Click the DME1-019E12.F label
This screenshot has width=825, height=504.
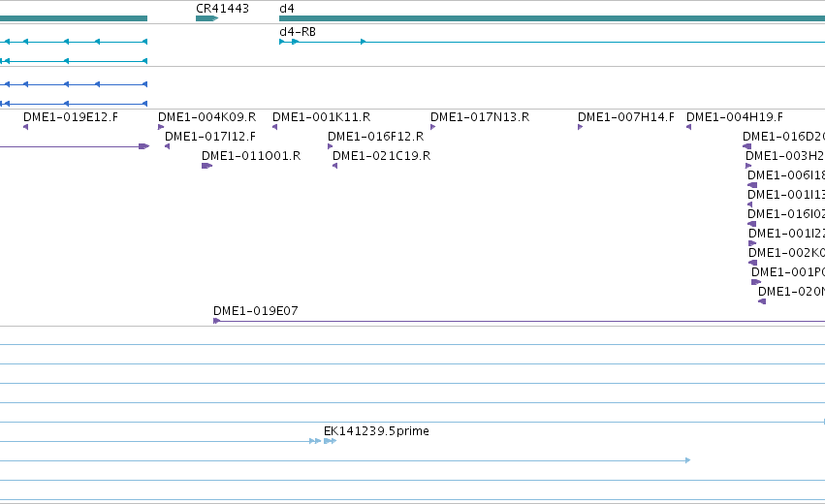pyautogui.click(x=71, y=117)
